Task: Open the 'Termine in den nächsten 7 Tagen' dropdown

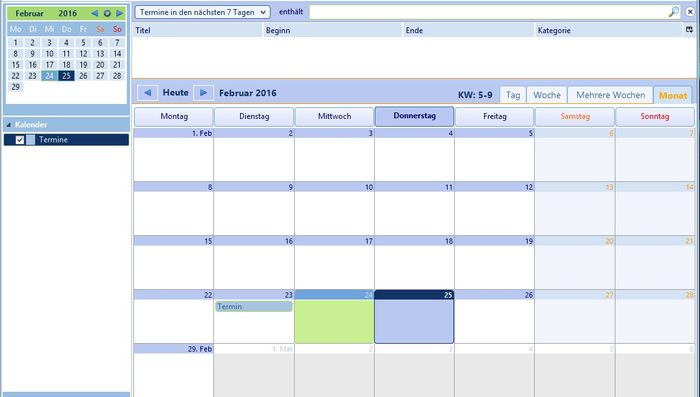Action: 203,12
